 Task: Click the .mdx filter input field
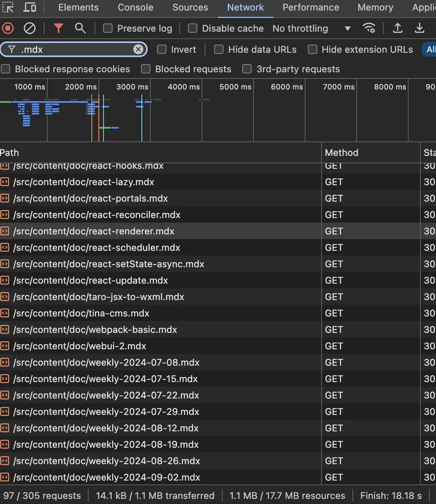coord(74,50)
